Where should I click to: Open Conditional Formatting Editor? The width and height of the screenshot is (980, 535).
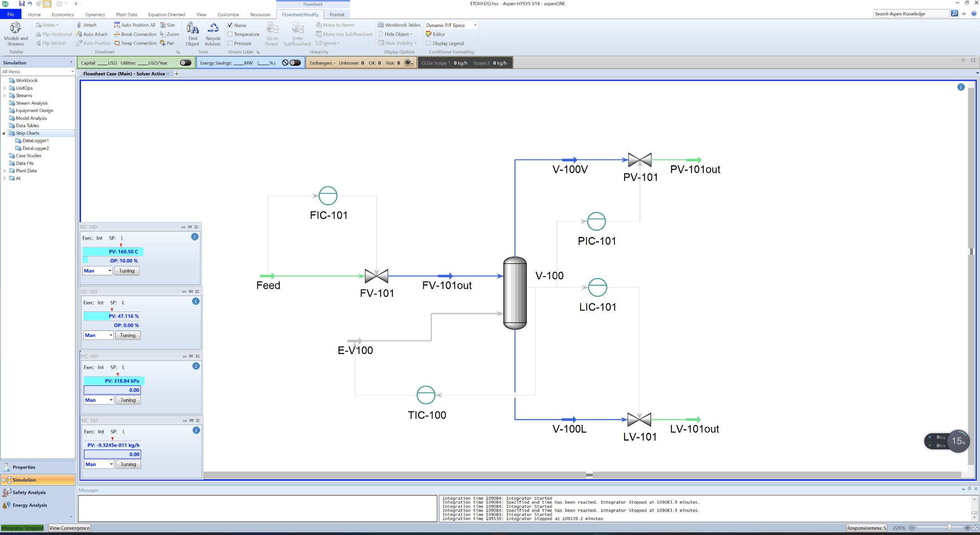[x=436, y=34]
